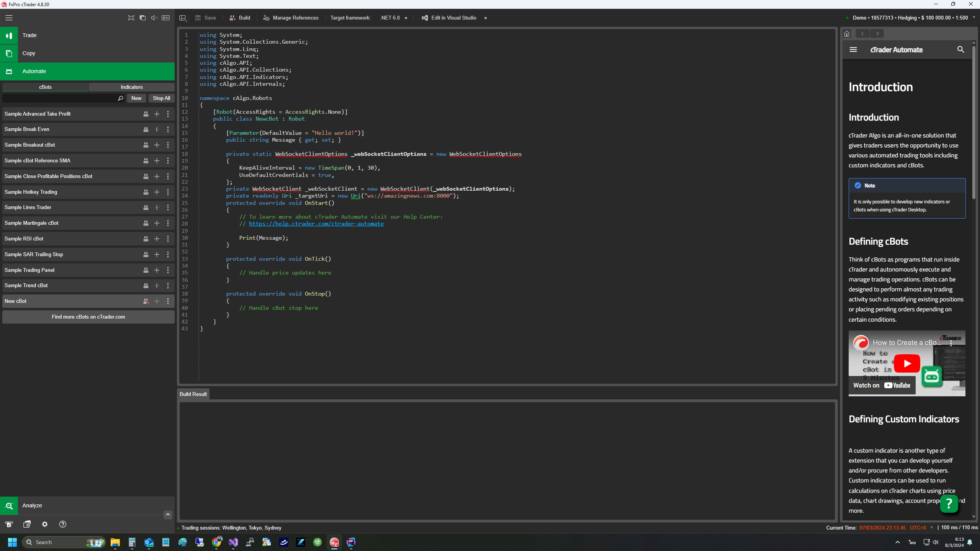Expand the Edit in Visual Studio dropdown arrow

click(x=485, y=18)
